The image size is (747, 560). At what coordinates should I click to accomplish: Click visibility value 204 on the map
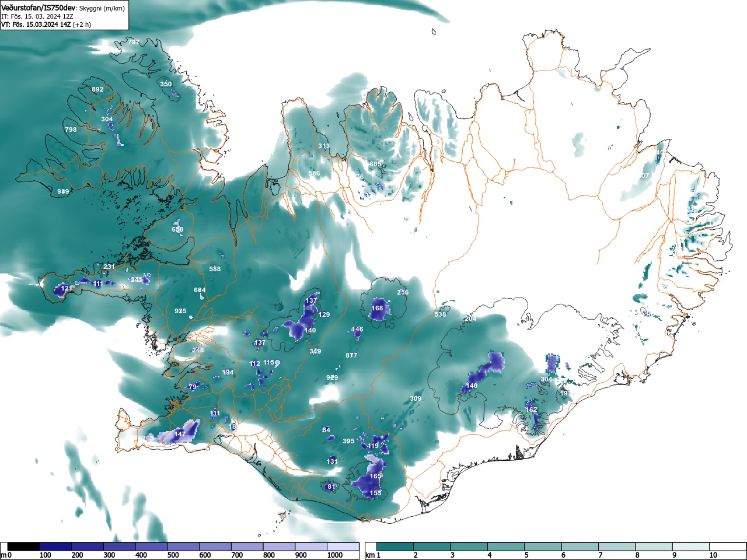click(x=470, y=319)
